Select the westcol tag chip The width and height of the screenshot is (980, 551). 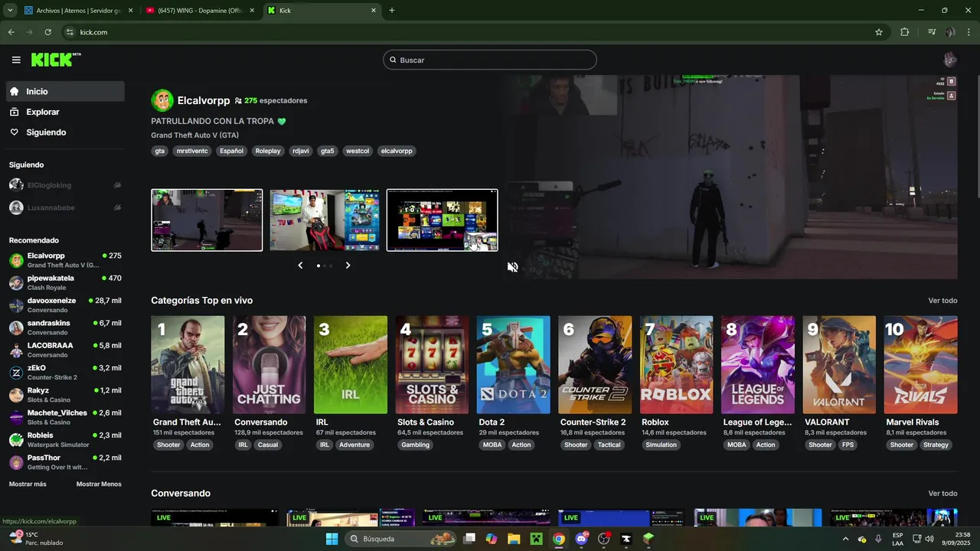[358, 151]
